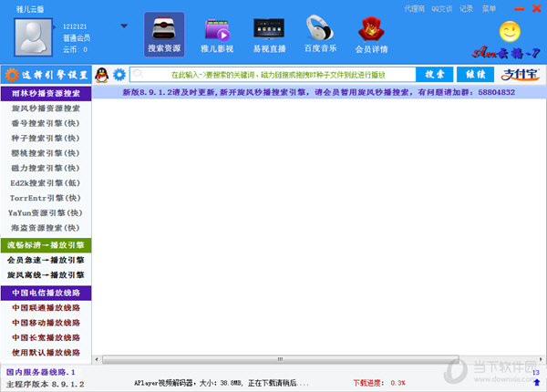Select 会员急速→播放引擎 playback engine
This screenshot has width=547, height=392.
[x=46, y=260]
